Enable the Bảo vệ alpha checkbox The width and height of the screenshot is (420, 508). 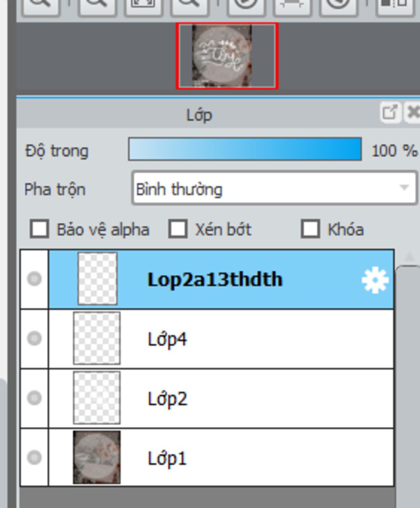pos(39,229)
